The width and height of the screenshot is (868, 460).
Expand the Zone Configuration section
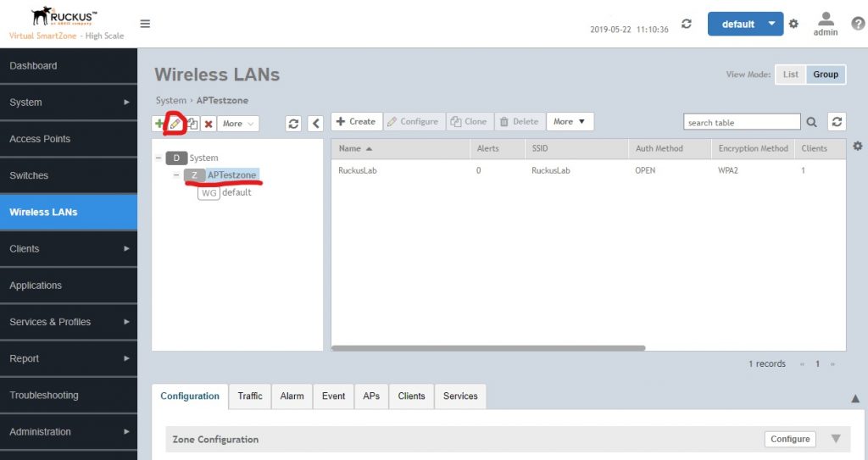836,439
